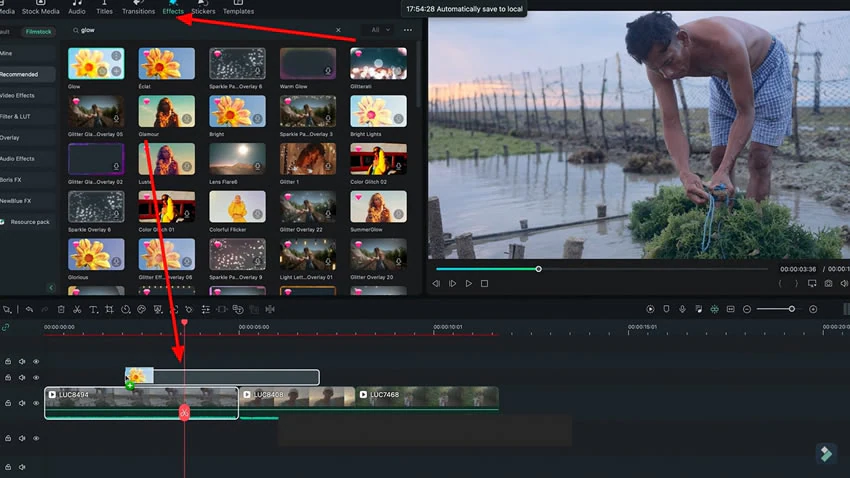Viewport: 850px width, 478px height.
Task: Select the Lens Flare6 effect thumbnail
Action: pos(237,159)
